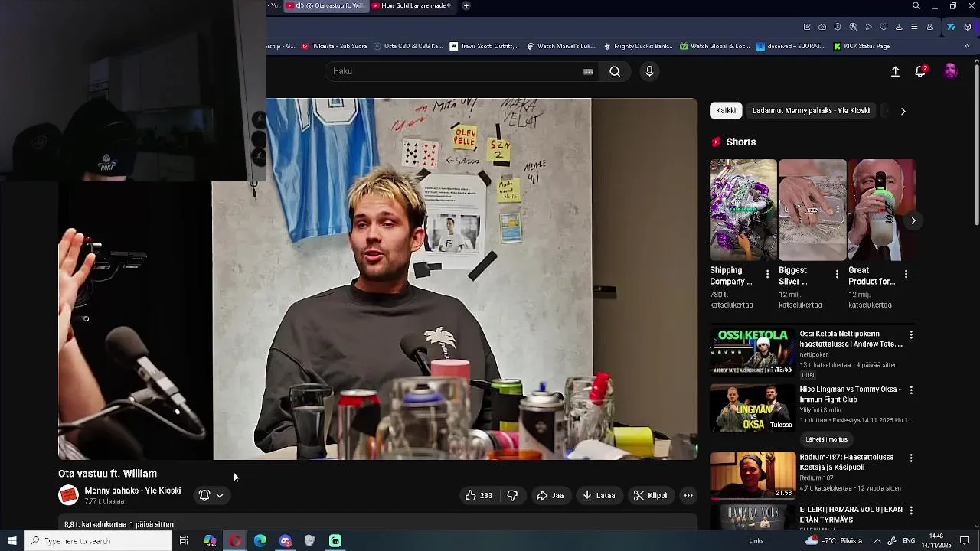This screenshot has height=551, width=980.
Task: Activate voice search microphone icon
Action: [649, 71]
